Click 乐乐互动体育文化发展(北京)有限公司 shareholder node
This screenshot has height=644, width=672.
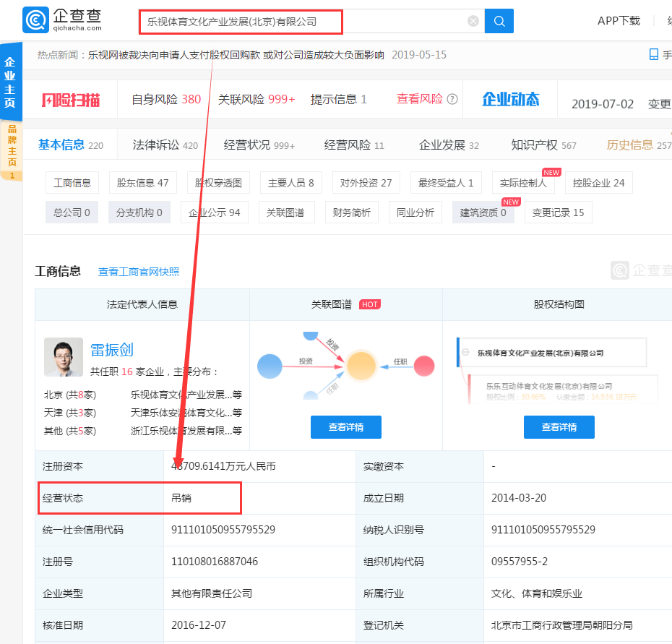pos(548,386)
